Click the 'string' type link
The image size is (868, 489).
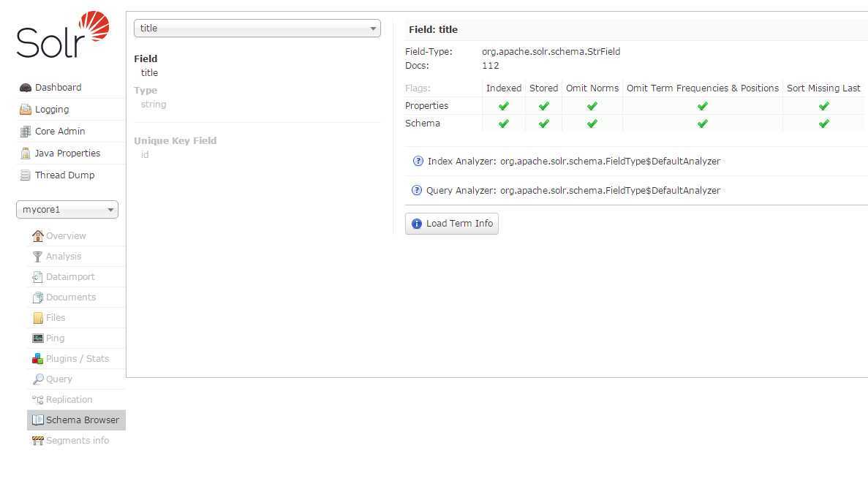pos(154,104)
